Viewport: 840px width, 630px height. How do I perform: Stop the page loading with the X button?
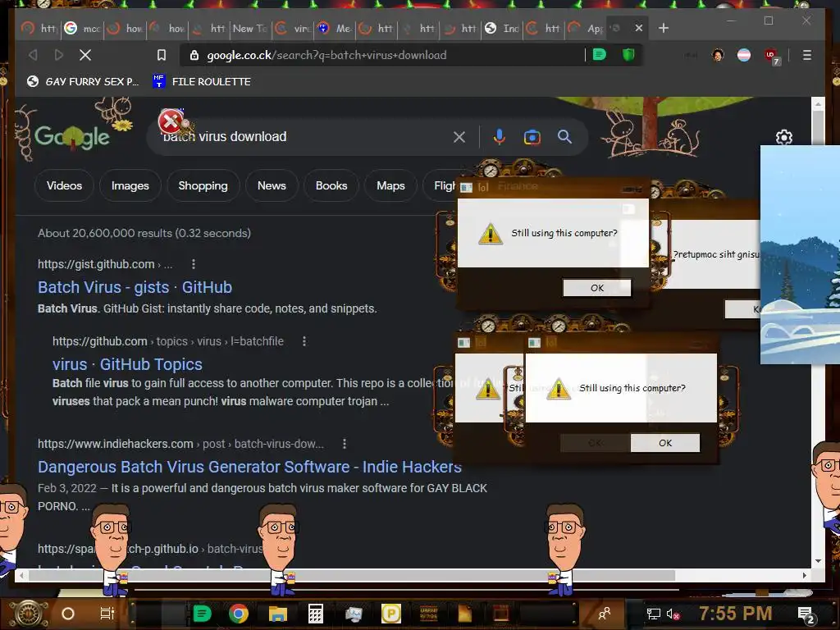click(85, 55)
